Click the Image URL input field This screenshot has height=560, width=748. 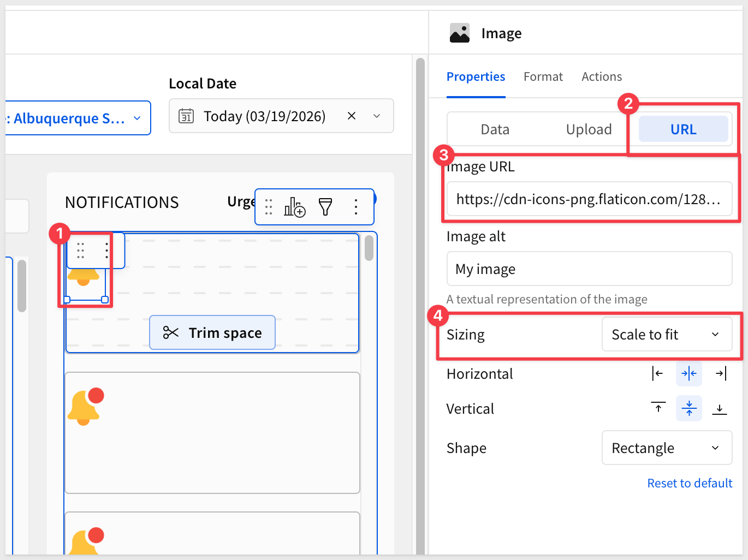click(x=589, y=199)
